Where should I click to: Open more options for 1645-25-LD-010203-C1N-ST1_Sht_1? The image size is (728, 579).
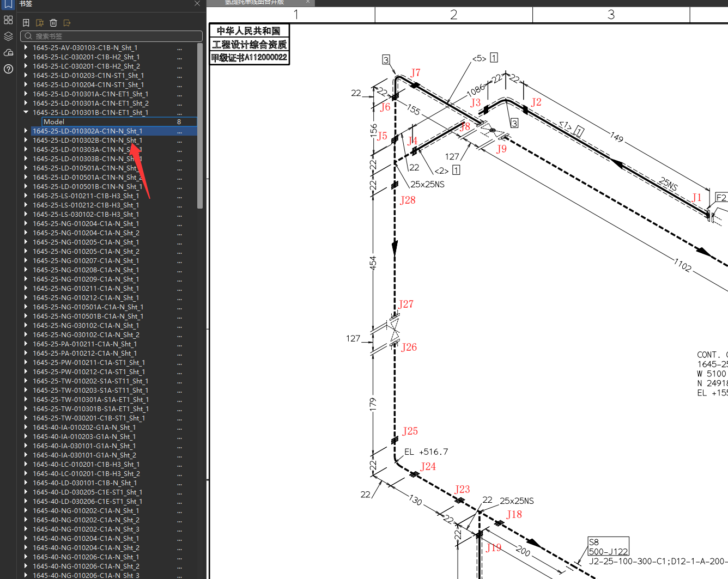[179, 76]
